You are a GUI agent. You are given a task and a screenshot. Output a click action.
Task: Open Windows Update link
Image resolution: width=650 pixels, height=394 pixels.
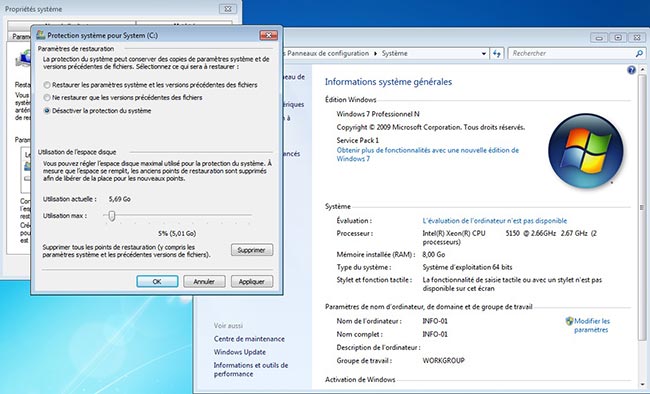tap(240, 352)
